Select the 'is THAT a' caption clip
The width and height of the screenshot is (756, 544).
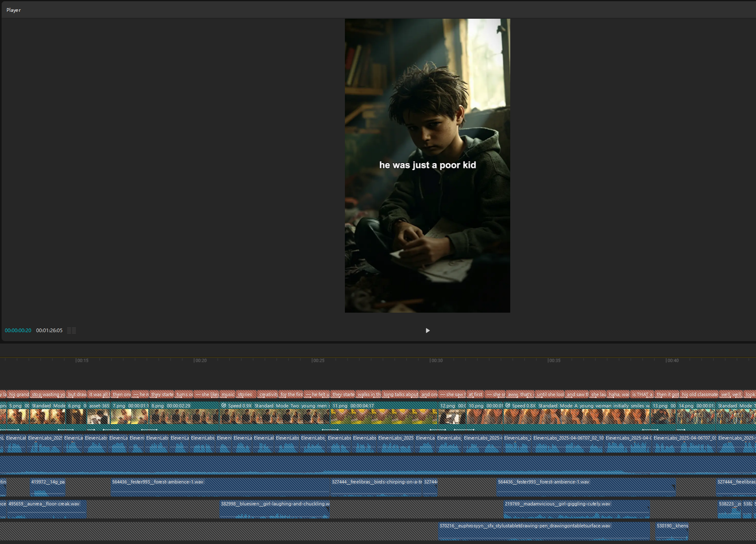tap(642, 394)
